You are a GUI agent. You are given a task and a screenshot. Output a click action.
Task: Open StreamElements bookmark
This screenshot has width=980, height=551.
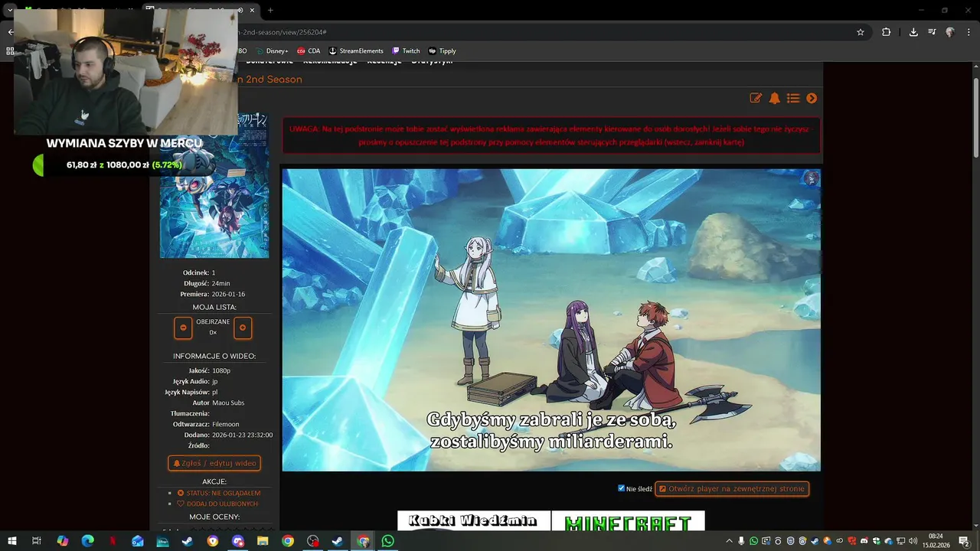356,51
